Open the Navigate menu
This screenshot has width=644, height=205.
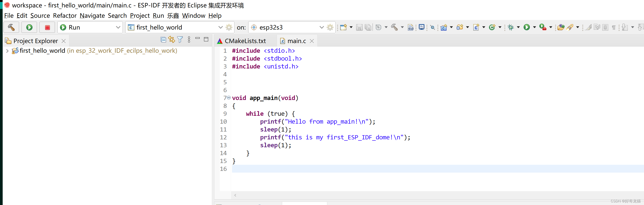92,16
